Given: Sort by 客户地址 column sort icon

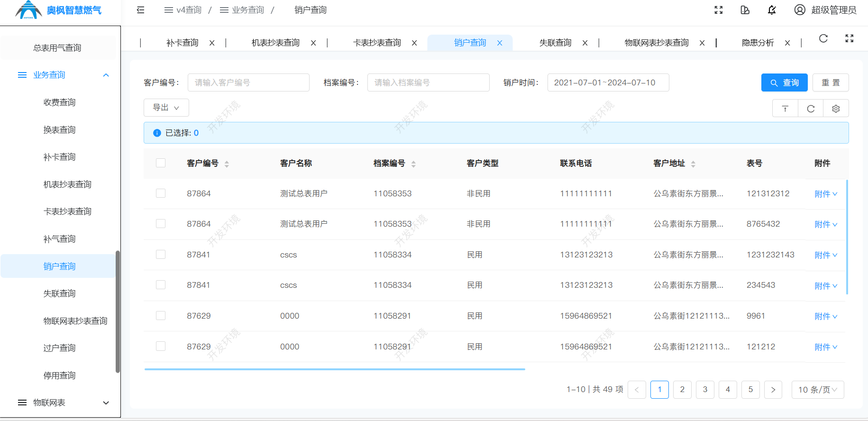Looking at the screenshot, I should [x=693, y=164].
